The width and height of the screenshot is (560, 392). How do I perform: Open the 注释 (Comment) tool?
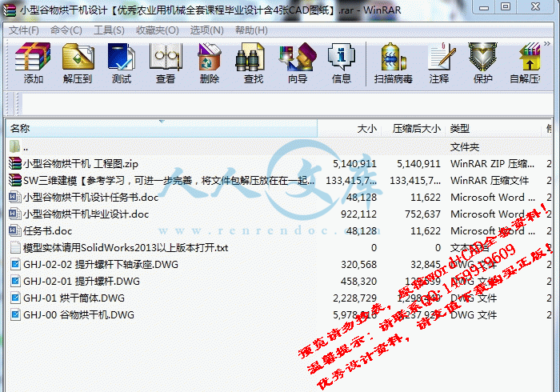coord(442,57)
